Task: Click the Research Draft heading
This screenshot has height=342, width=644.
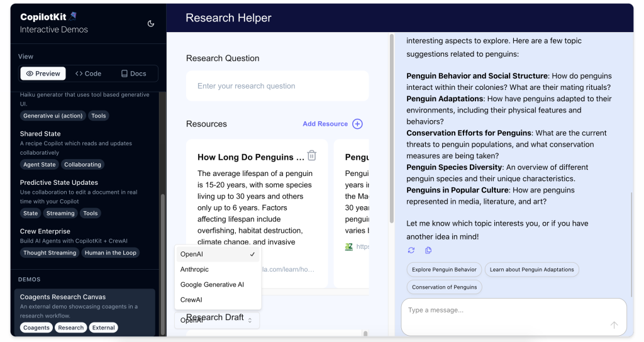Action: click(215, 317)
